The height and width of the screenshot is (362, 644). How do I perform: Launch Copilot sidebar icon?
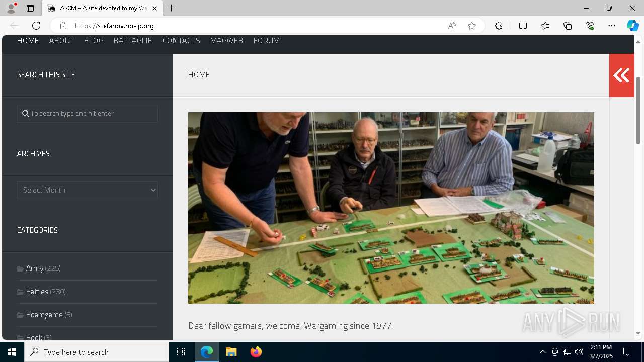click(632, 26)
